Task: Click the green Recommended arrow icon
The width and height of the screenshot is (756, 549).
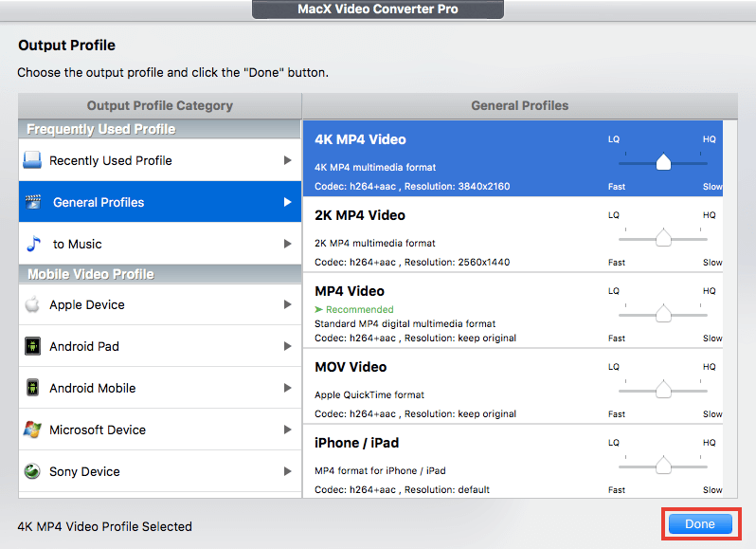Action: tap(318, 309)
